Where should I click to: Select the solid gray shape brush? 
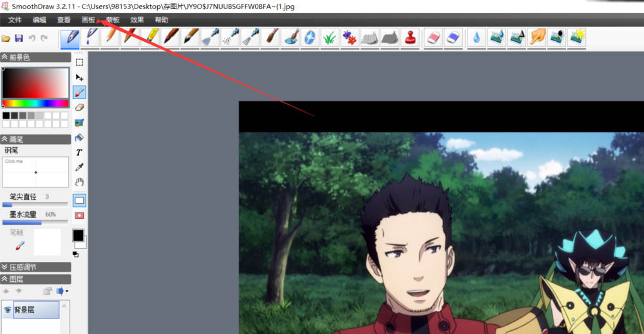390,38
